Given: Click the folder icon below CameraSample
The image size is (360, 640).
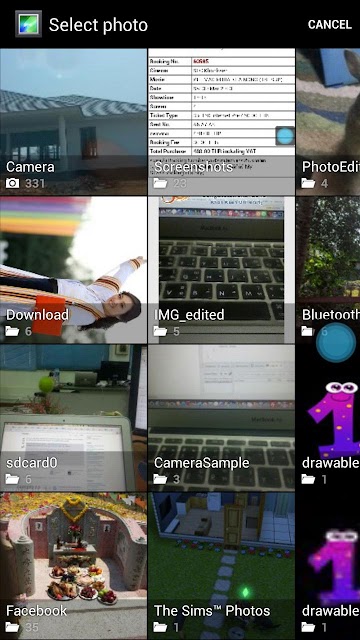Looking at the screenshot, I should pos(160,479).
